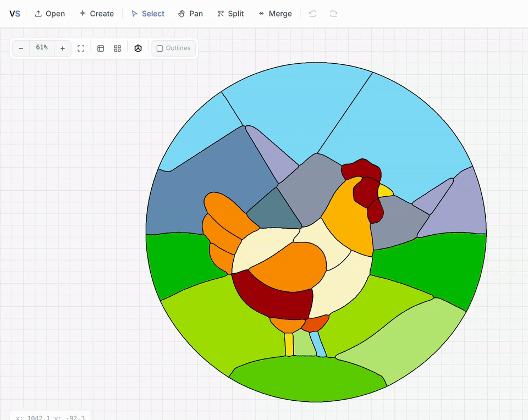
Task: Undo the last action
Action: click(313, 14)
